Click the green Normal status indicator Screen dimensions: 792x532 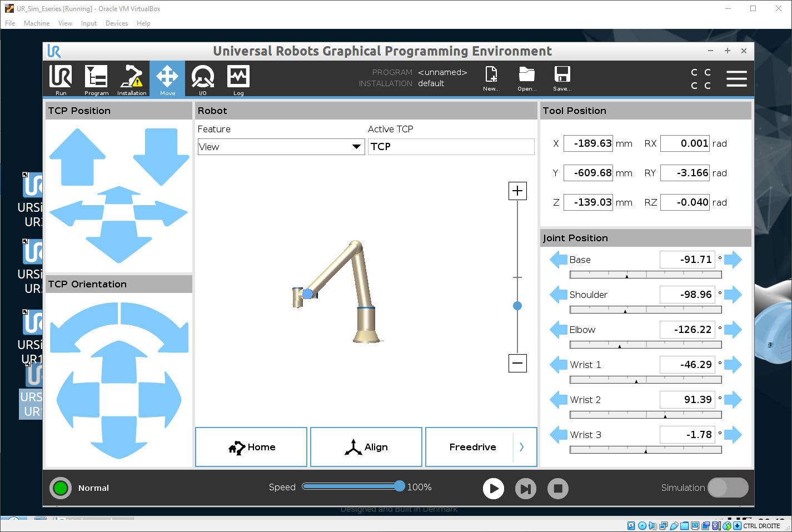[61, 488]
